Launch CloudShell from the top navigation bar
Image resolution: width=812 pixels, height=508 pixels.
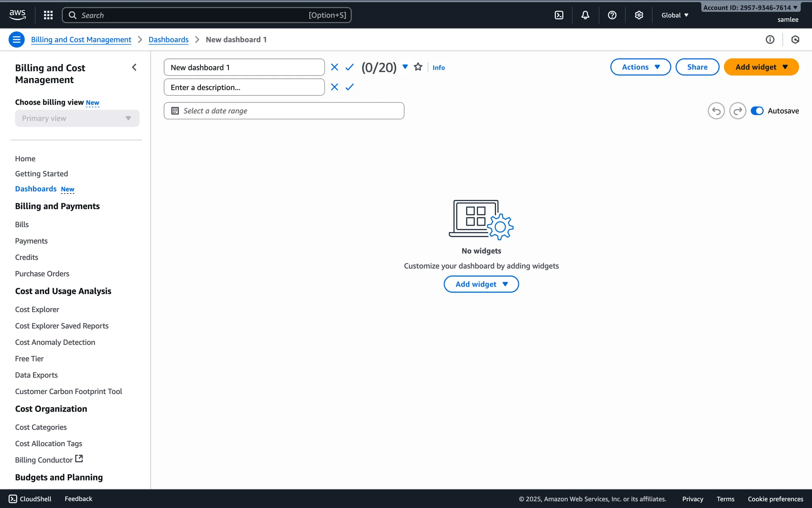tap(559, 15)
